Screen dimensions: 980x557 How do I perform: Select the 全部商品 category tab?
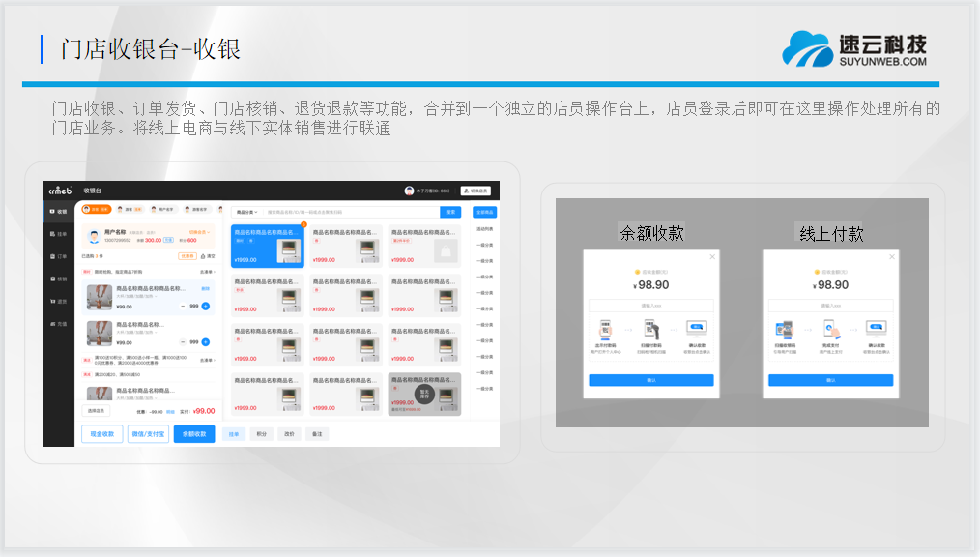[x=485, y=212]
